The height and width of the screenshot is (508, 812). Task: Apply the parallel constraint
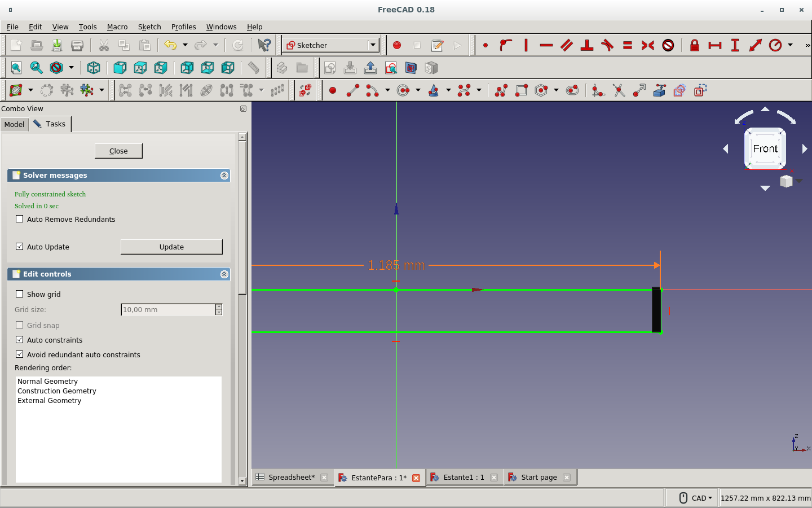[567, 45]
